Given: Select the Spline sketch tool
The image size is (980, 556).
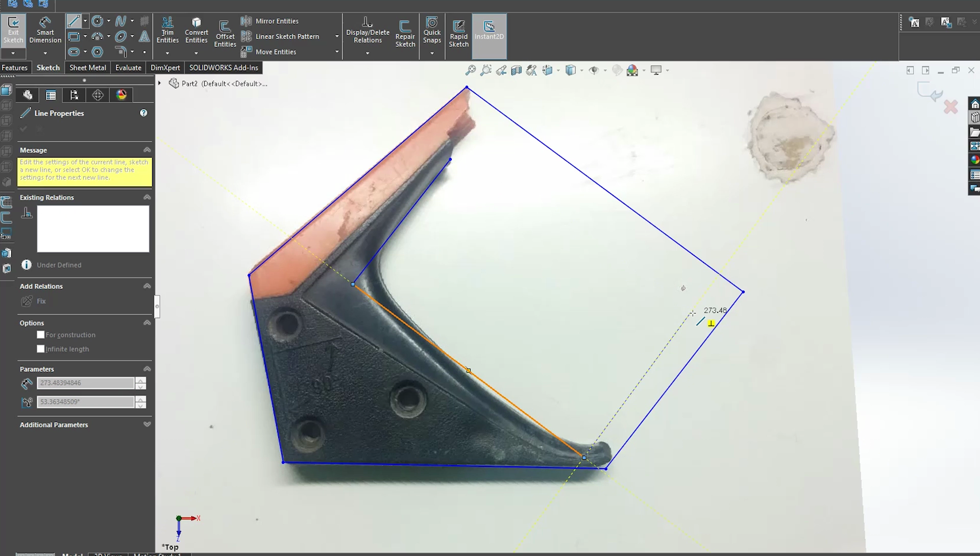Looking at the screenshot, I should 120,21.
